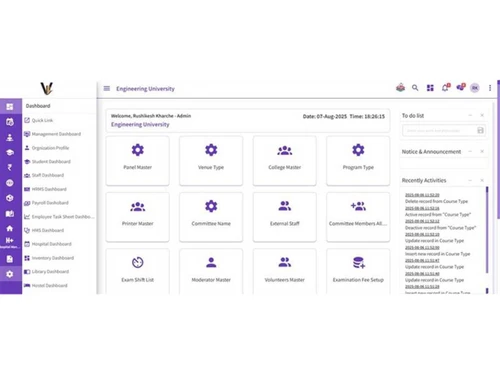Open the hamburger menu beside Engineering University
The width and height of the screenshot is (500, 375).
point(107,88)
